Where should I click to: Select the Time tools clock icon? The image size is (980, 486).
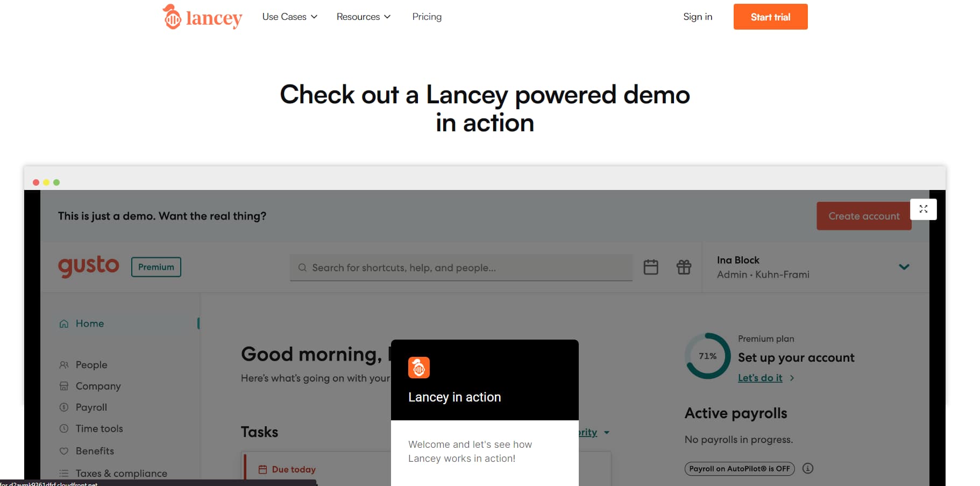coord(64,428)
